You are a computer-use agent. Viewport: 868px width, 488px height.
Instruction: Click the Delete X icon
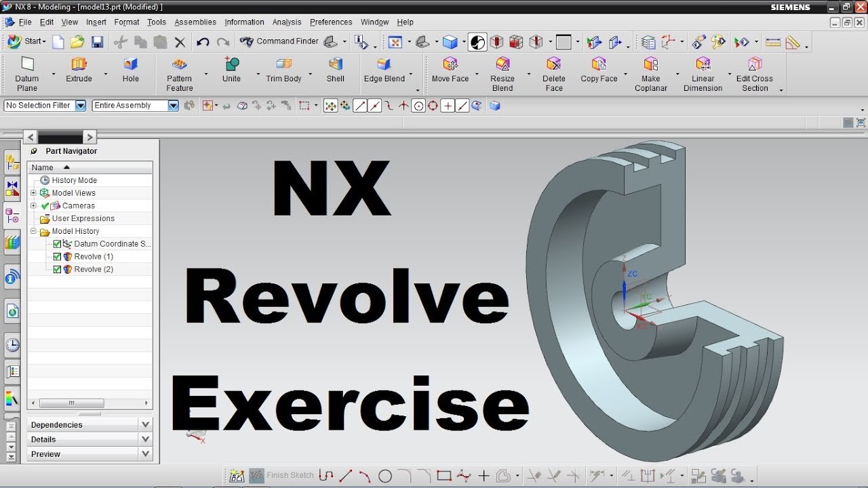(180, 42)
